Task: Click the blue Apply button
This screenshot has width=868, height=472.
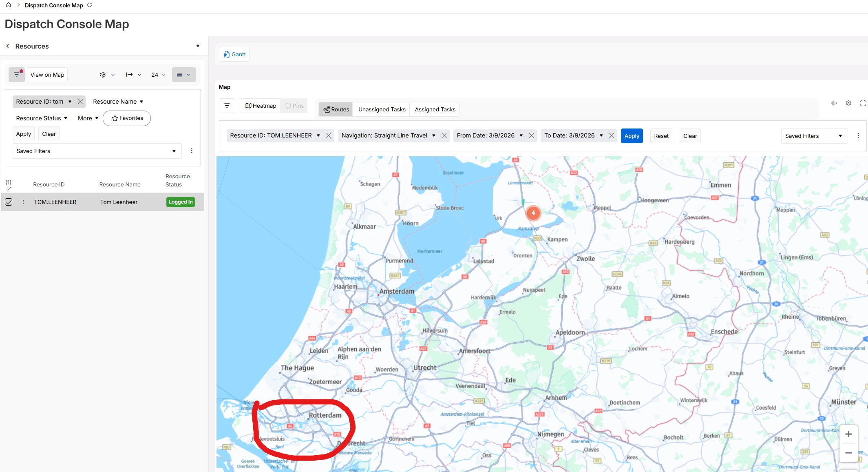Action: pyautogui.click(x=632, y=136)
